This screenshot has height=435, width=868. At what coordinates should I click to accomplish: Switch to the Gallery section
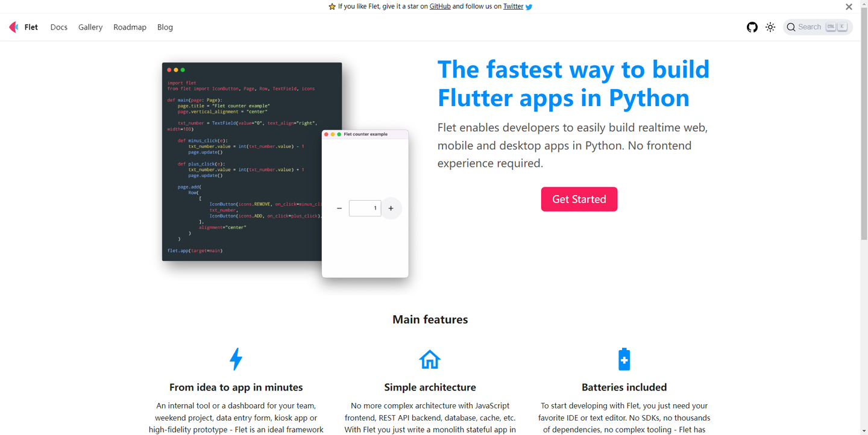(90, 27)
